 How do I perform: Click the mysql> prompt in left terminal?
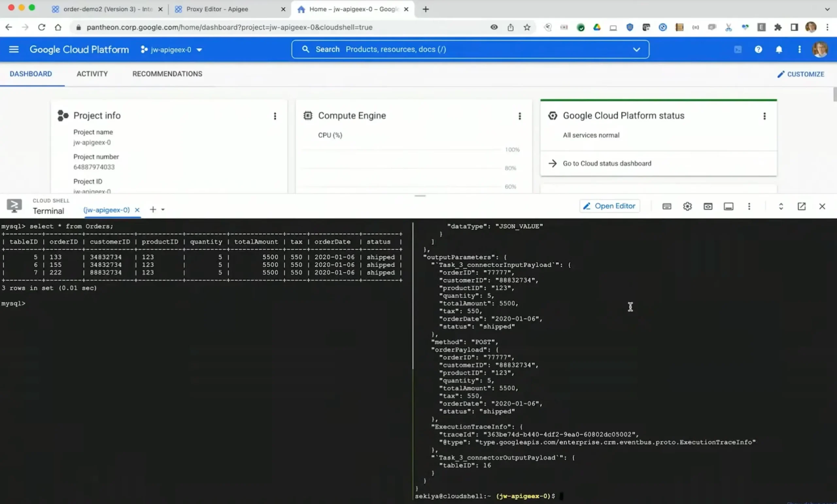tap(13, 303)
